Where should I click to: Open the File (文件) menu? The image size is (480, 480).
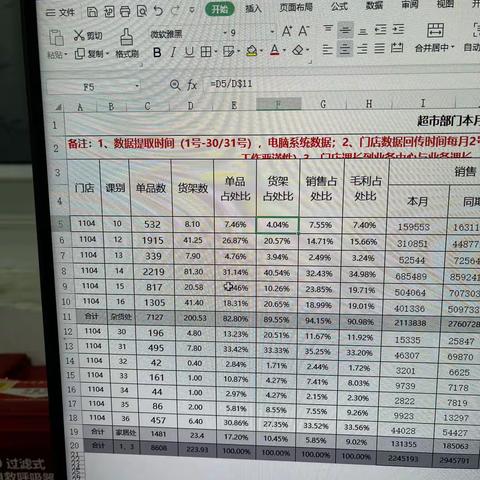(61, 12)
